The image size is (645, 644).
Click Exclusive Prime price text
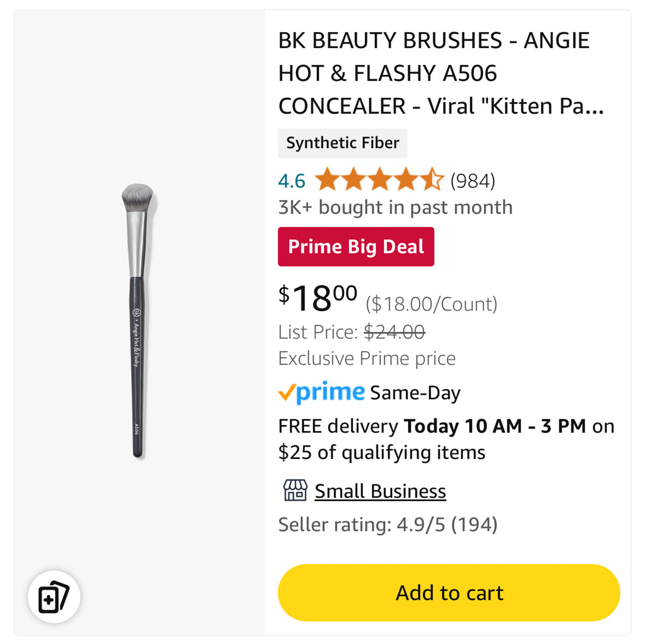point(367,359)
